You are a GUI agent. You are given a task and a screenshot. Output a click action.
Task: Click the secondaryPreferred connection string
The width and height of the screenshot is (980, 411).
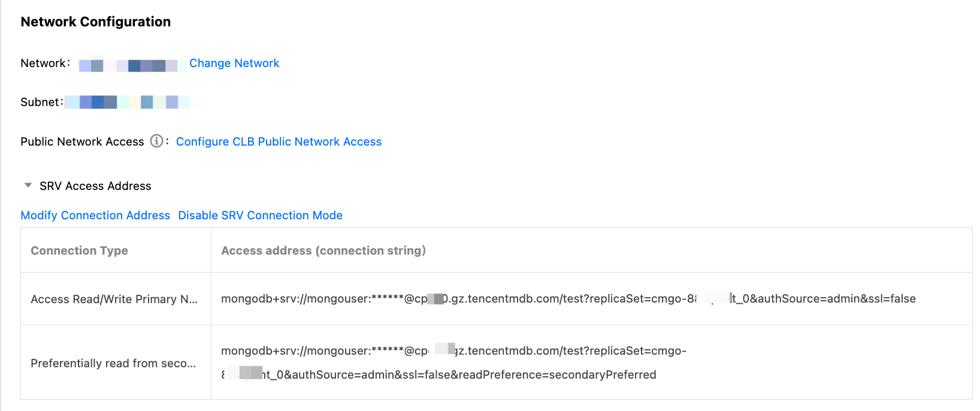453,351
